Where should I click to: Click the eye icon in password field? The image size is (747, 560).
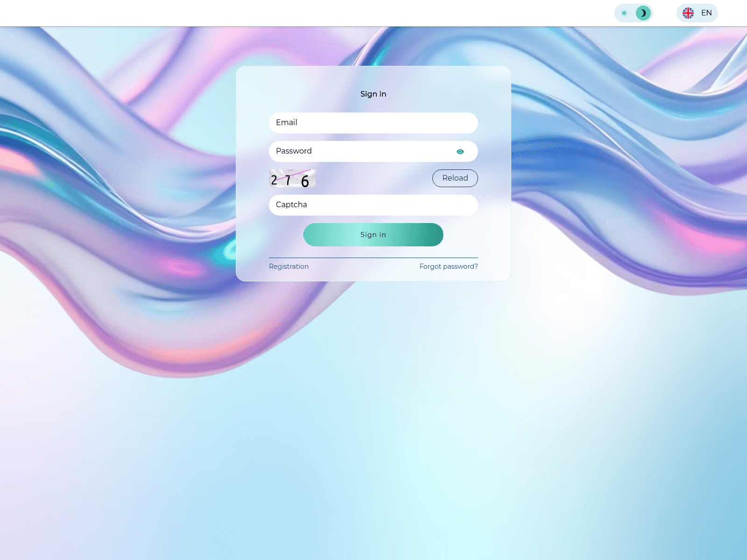click(x=461, y=151)
